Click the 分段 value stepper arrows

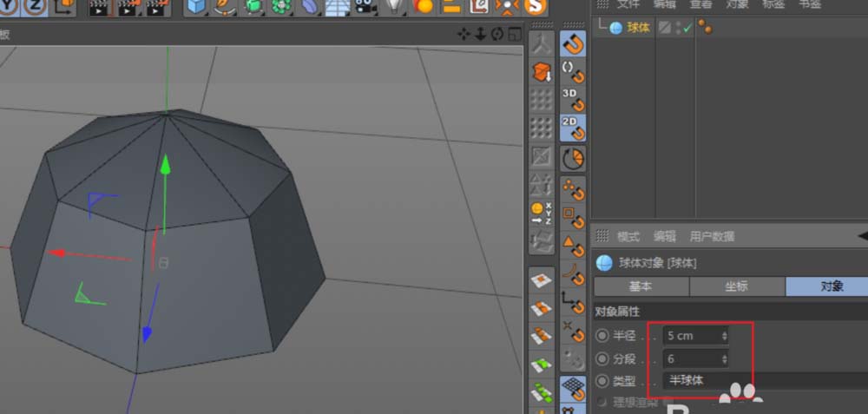(724, 359)
